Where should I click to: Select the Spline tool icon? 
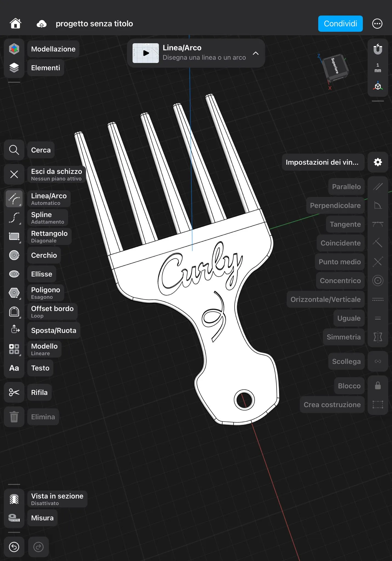tap(14, 218)
